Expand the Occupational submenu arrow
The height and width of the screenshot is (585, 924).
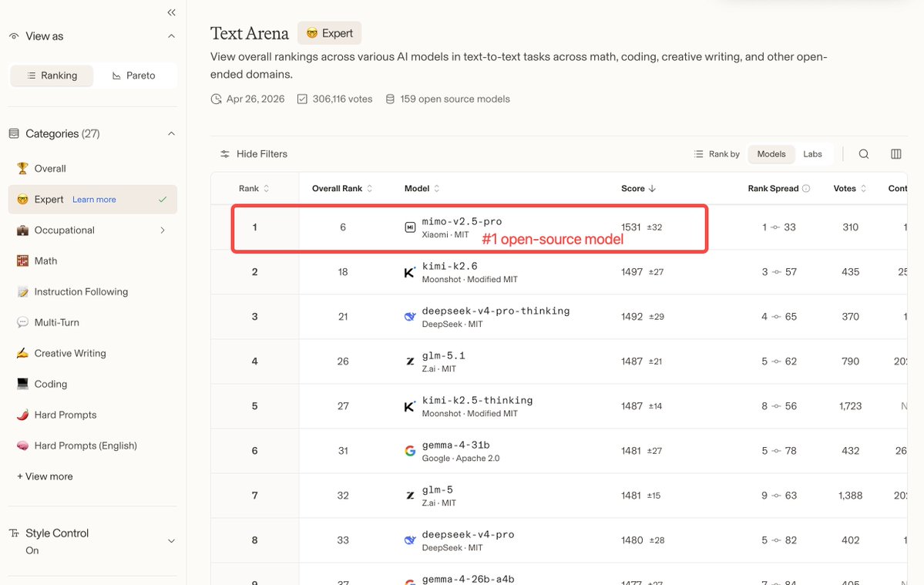click(163, 230)
